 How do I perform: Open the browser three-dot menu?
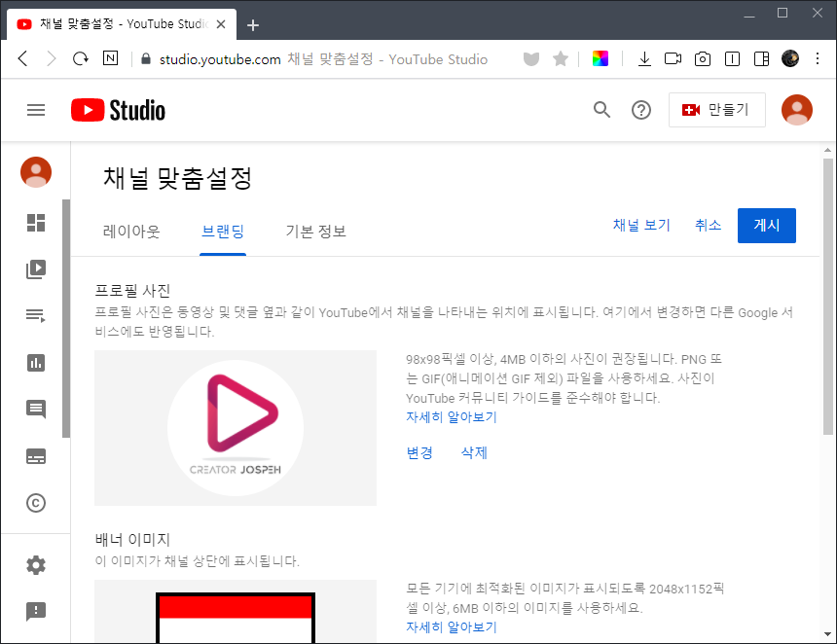(818, 58)
